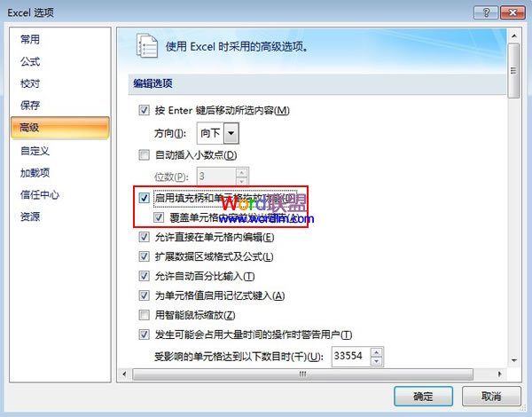Decrease the cell count threshold spinner

coord(377,361)
